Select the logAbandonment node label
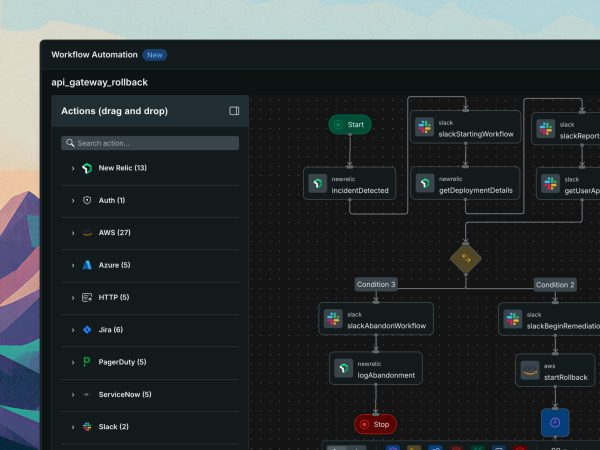This screenshot has width=600, height=450. (386, 375)
